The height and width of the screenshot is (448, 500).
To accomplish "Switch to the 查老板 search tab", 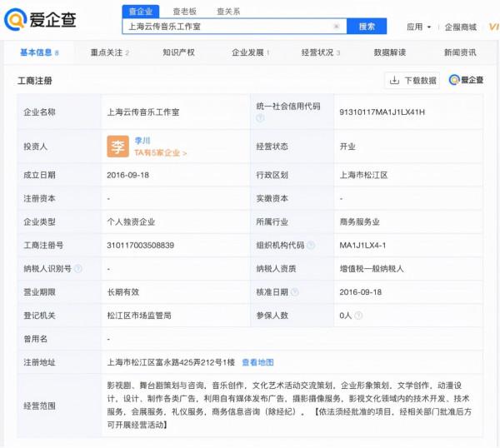I will point(184,12).
